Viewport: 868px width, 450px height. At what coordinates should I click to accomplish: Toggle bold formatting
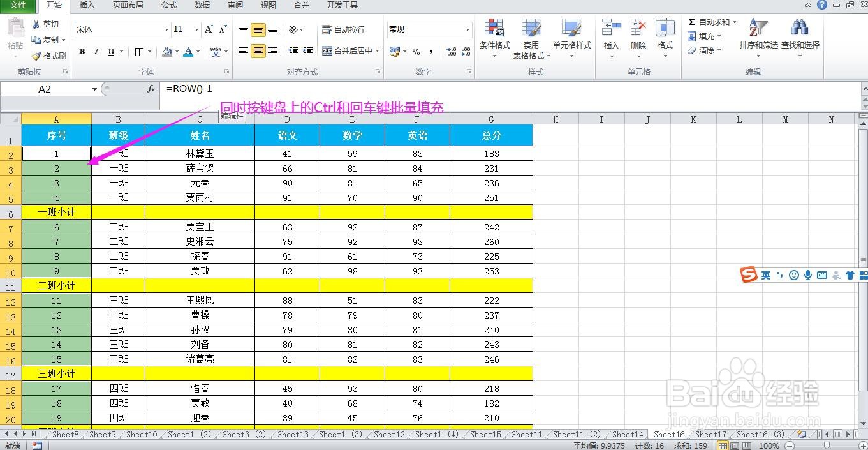[x=82, y=51]
